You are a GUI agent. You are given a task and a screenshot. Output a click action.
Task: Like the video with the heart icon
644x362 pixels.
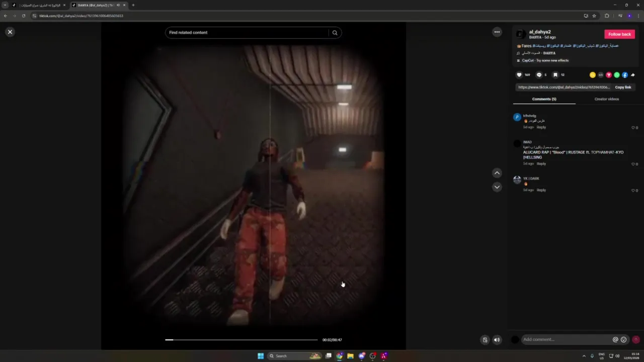[x=519, y=75]
